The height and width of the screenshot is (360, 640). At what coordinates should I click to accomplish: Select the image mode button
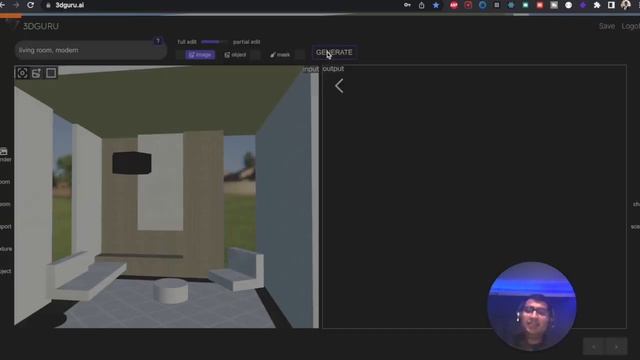pos(200,55)
